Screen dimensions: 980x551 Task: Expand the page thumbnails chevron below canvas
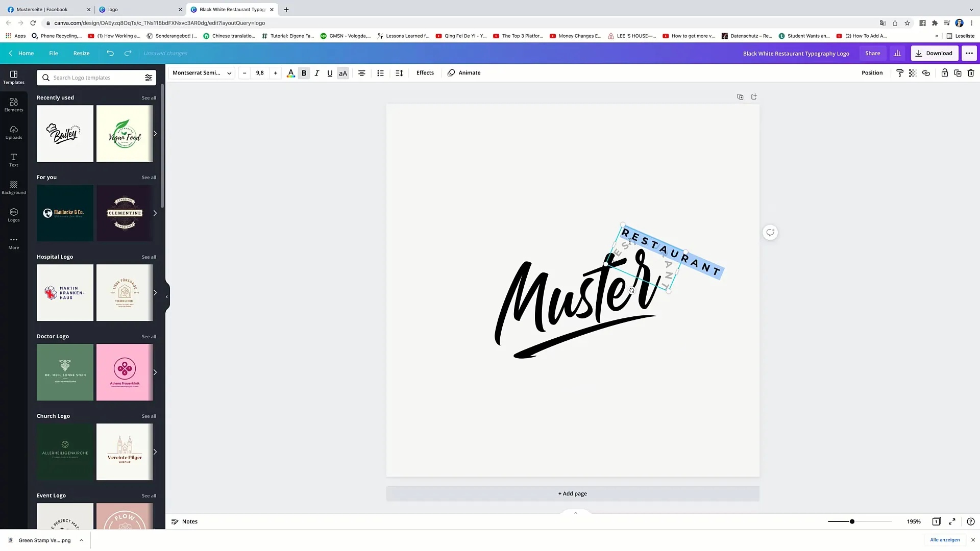(576, 513)
